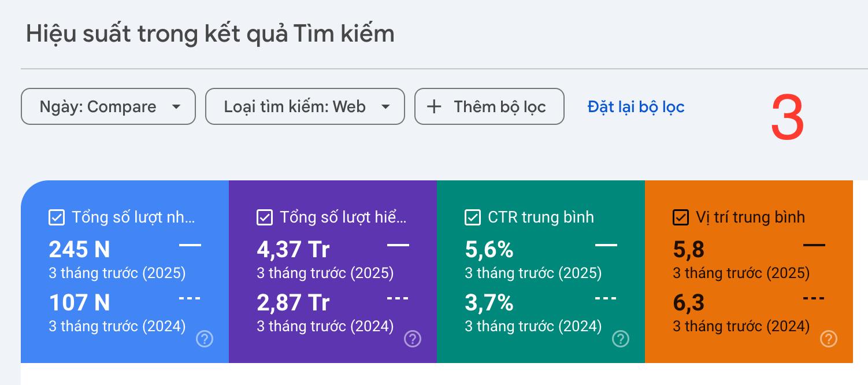This screenshot has height=385, width=868.
Task: Click the plus icon in Thêm bộ lọc
Action: point(433,106)
